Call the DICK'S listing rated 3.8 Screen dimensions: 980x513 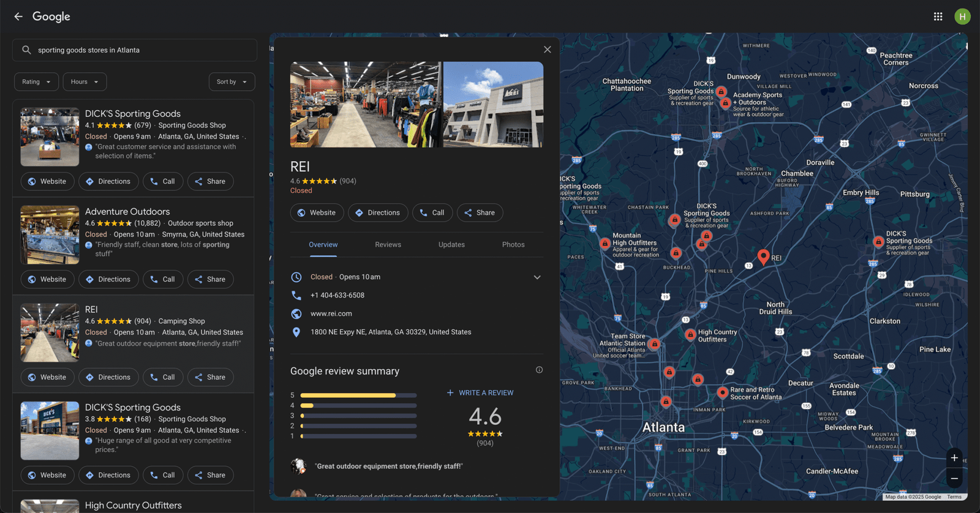coord(163,476)
